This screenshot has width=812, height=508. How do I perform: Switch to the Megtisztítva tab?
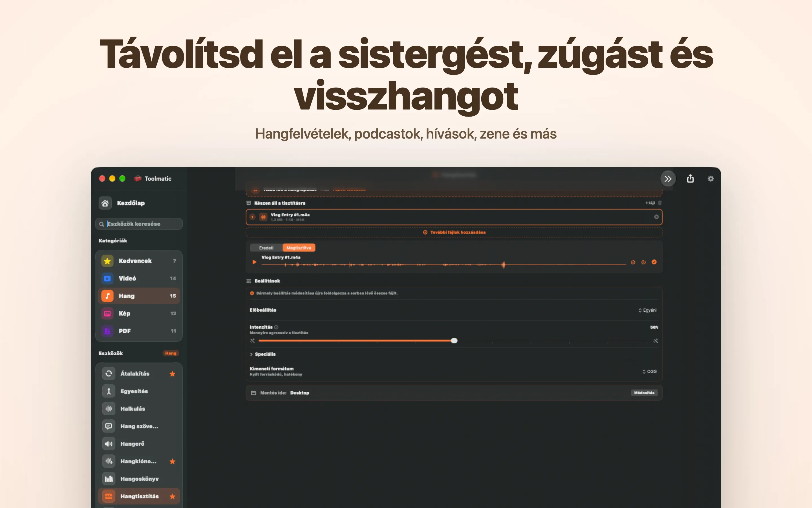299,248
